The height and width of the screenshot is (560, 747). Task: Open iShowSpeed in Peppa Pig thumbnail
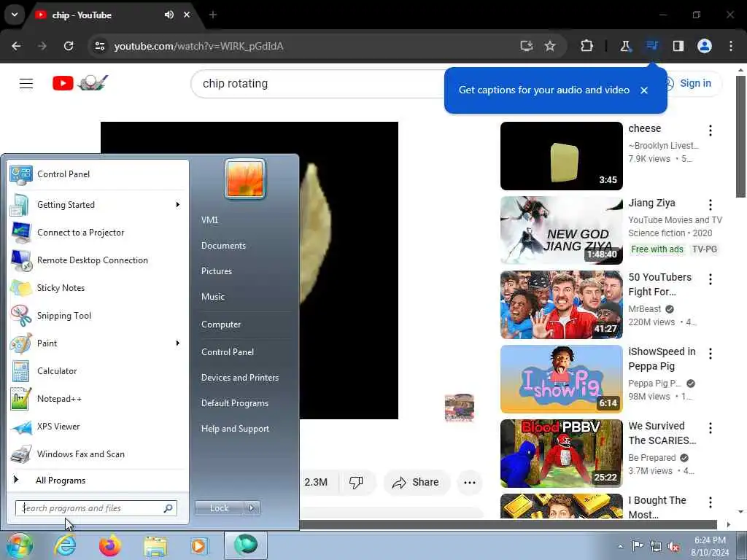pos(561,379)
